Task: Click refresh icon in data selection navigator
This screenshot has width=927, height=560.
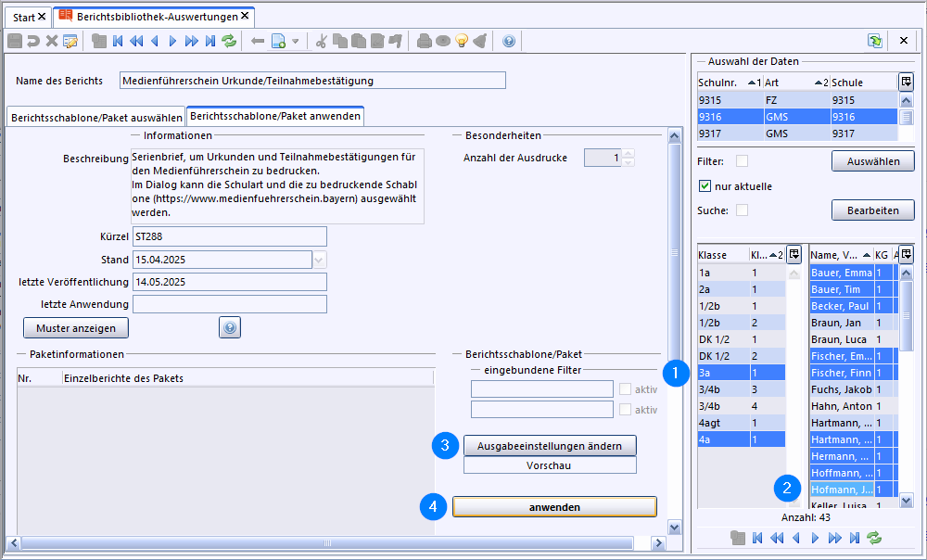Action: click(874, 538)
